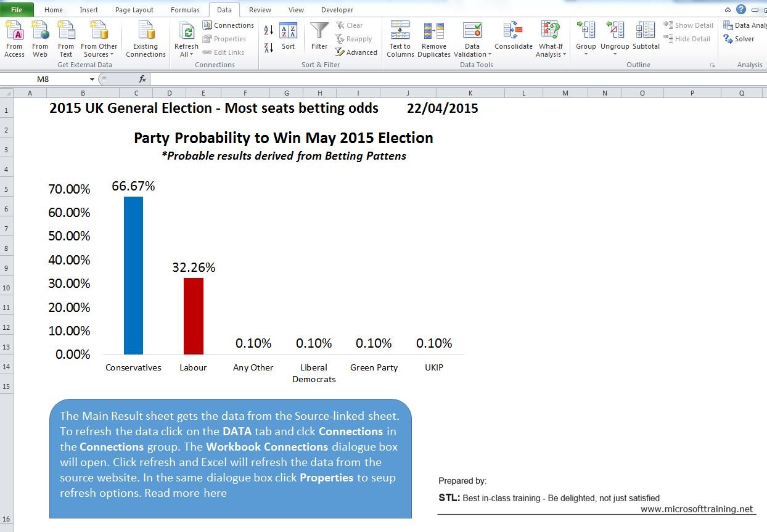Click inside the formula bar
This screenshot has height=532, width=767.
(432, 79)
